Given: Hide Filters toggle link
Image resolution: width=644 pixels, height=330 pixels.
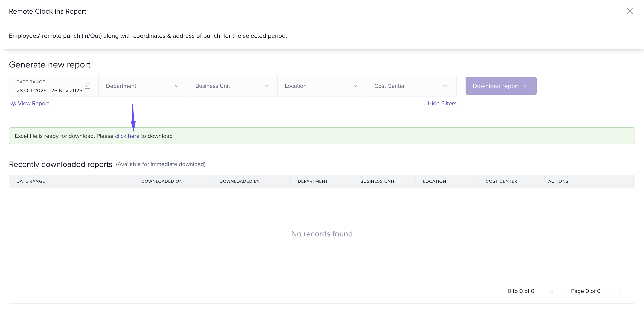Looking at the screenshot, I should point(442,103).
